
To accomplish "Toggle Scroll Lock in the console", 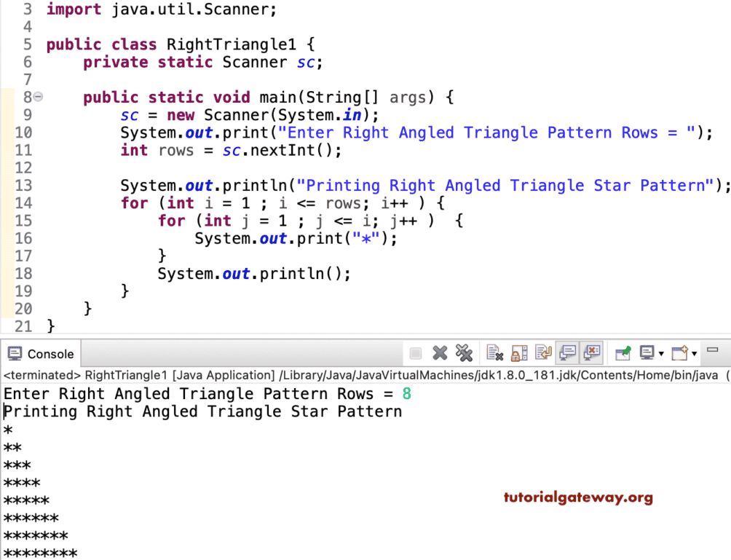I will [518, 352].
